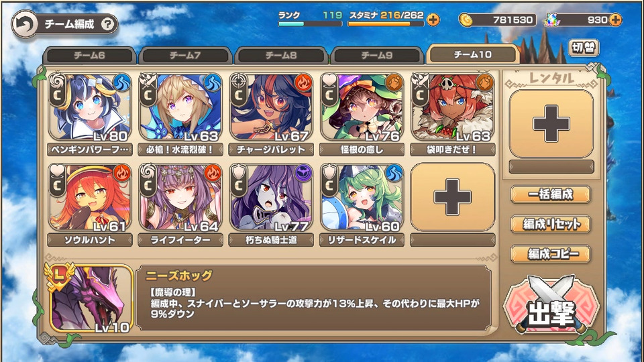Click the 編成コピー button
The image size is (644, 362).
pyautogui.click(x=550, y=254)
